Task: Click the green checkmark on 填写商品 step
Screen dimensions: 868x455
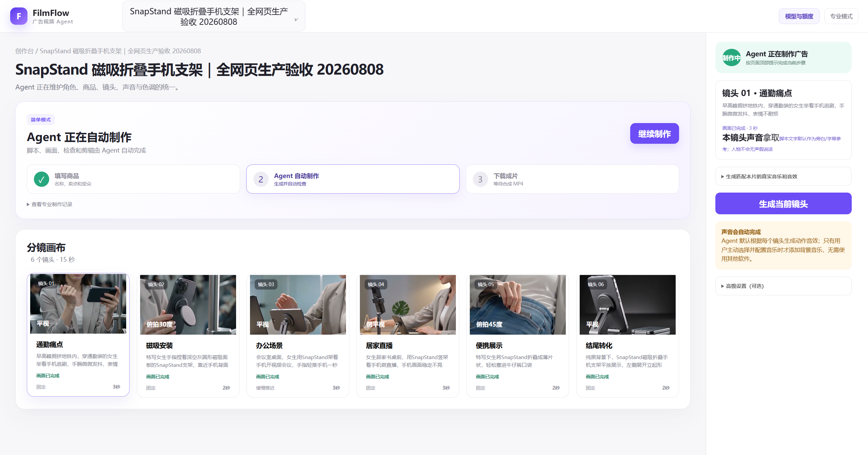Action: [41, 179]
